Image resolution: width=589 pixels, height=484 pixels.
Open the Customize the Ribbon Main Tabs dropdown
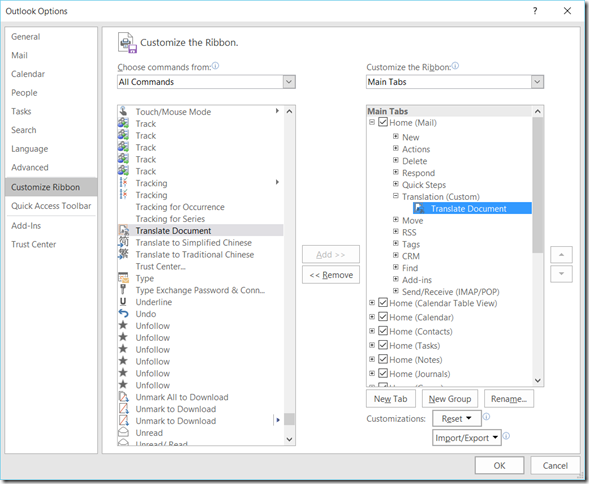click(x=537, y=82)
